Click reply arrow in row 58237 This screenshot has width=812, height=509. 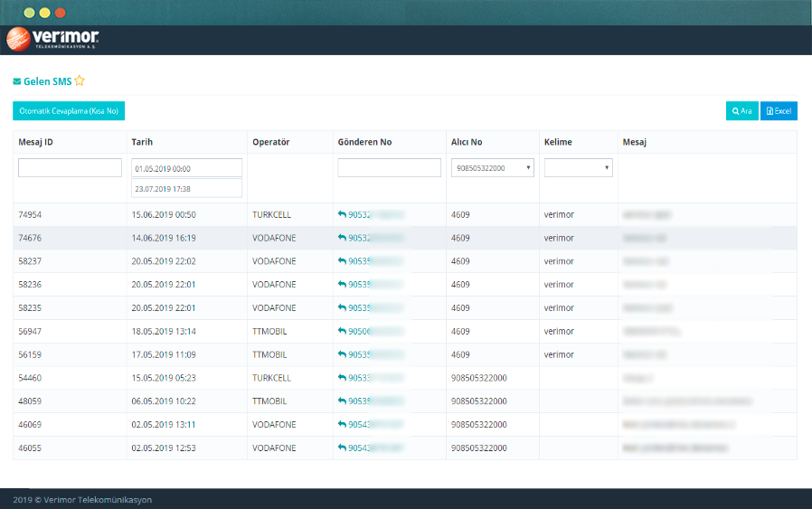click(x=342, y=260)
